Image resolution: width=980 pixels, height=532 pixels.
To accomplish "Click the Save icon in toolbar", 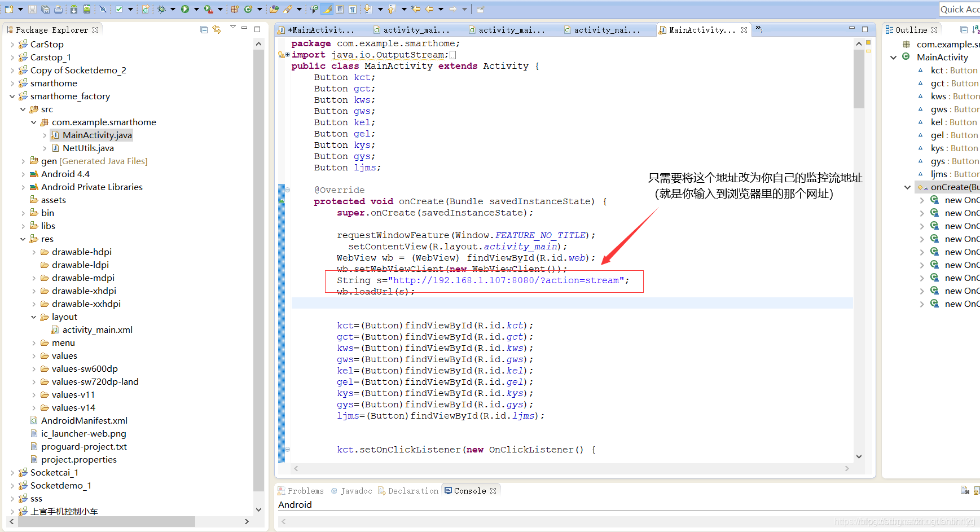I will coord(32,9).
